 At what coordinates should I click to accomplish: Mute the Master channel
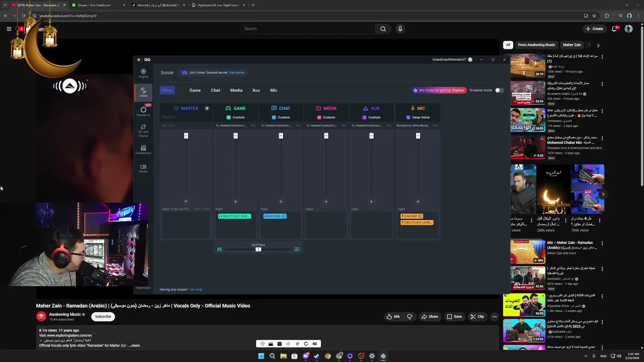(186, 202)
